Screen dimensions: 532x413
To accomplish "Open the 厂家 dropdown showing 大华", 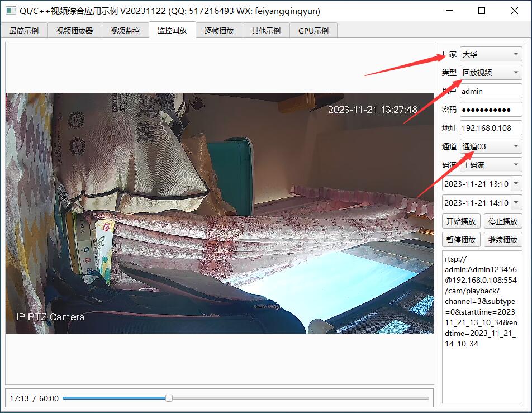I will (x=491, y=54).
